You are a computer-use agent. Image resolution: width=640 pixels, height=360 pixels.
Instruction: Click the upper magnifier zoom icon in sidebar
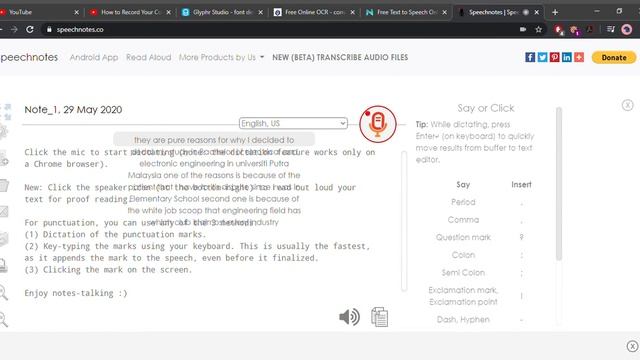(3, 293)
